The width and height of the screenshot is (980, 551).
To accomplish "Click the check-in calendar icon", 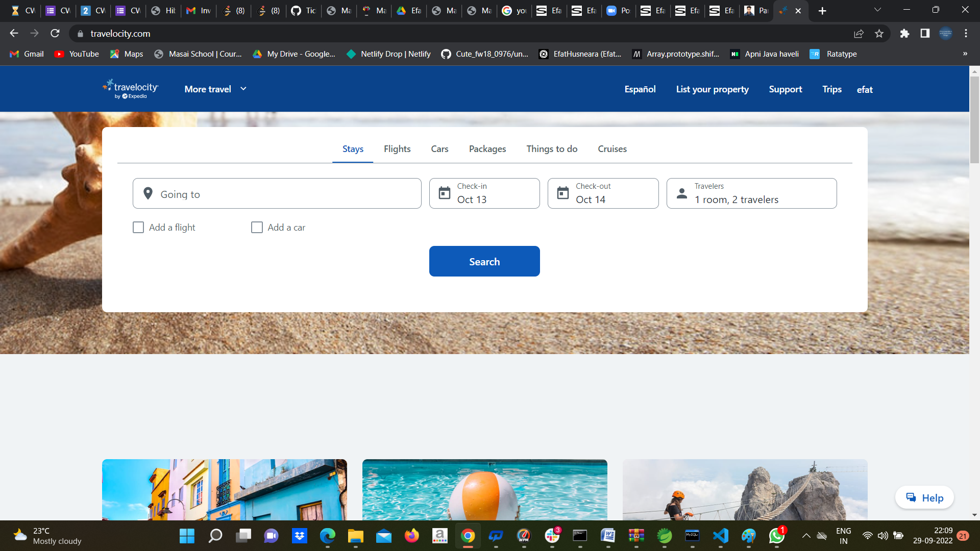I will coord(444,194).
